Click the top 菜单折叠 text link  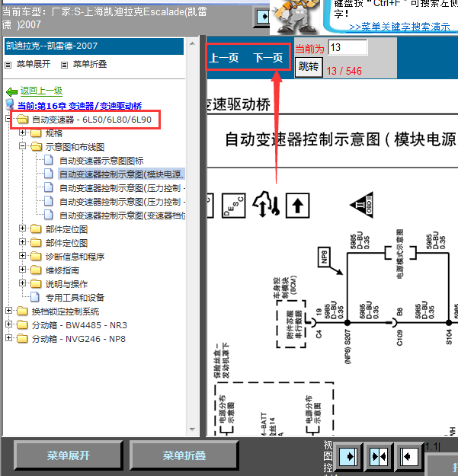(x=90, y=64)
